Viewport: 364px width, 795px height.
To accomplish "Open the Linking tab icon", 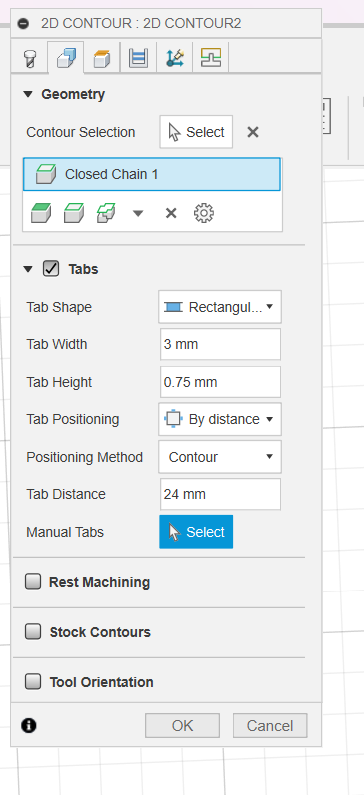I will [x=174, y=58].
